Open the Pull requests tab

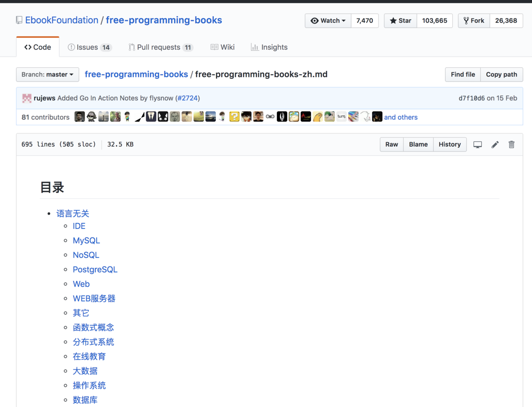160,47
